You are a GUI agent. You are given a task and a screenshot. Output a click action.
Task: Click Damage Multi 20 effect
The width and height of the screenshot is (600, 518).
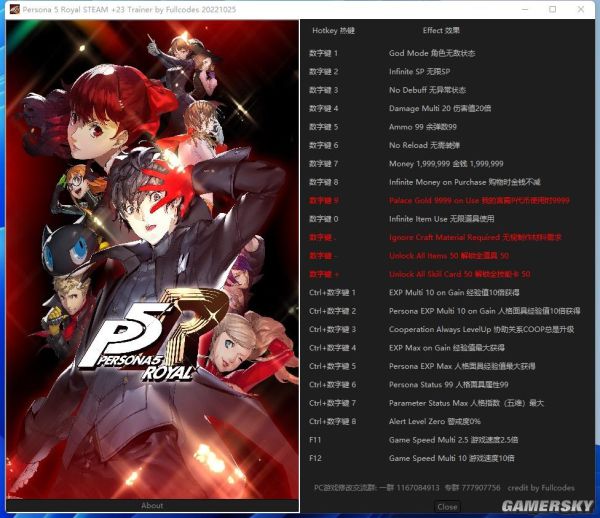point(440,108)
